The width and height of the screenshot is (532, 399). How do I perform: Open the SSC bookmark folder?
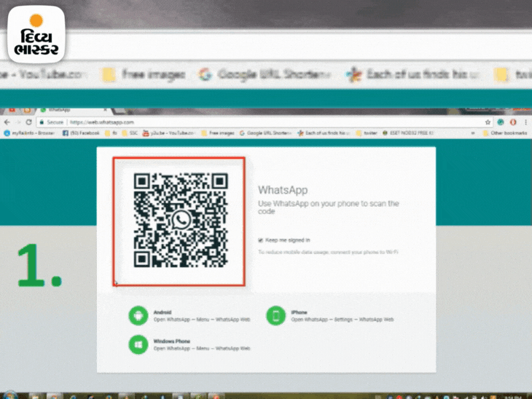coord(130,133)
